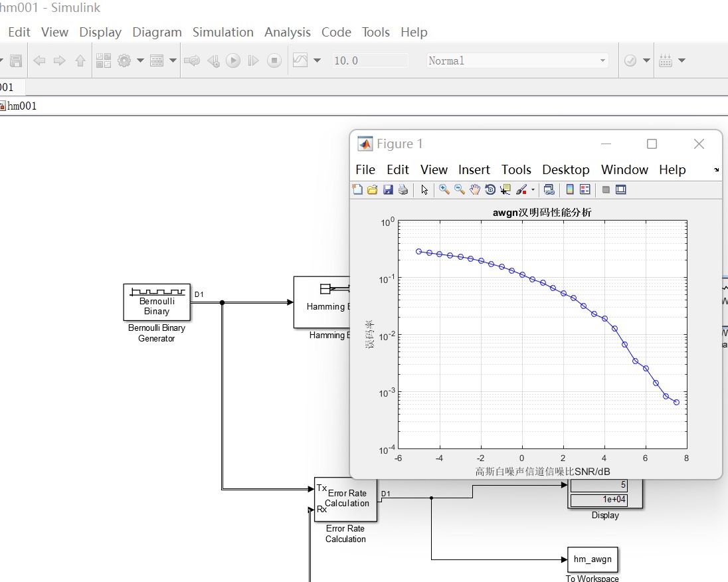Click the dock figure arrow in Figure 1
This screenshot has width=728, height=582.
tap(717, 170)
